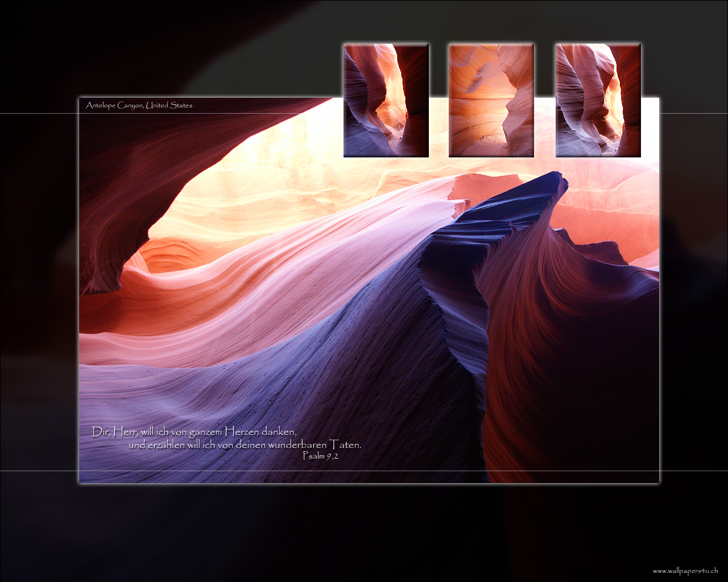Click the 'Antelope Canyon, United States' caption

pyautogui.click(x=139, y=105)
